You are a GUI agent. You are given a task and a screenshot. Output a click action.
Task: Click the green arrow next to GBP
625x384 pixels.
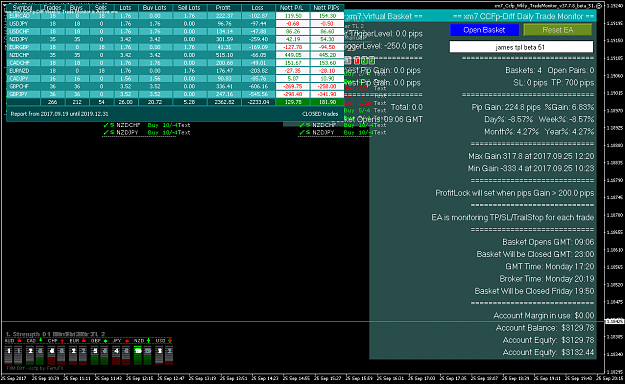(105, 341)
